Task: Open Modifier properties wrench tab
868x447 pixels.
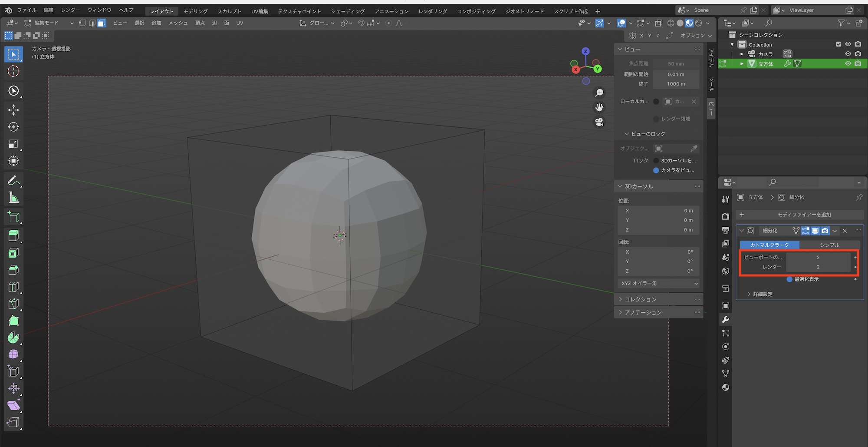Action: click(x=725, y=320)
